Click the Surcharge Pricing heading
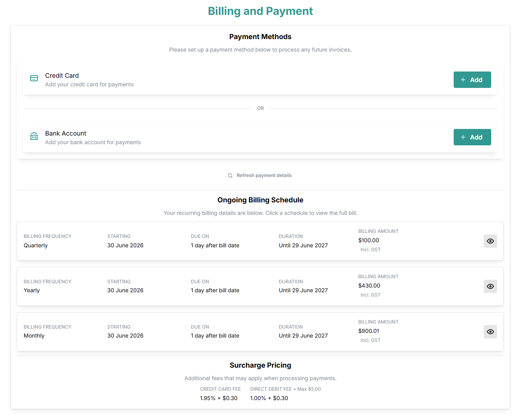Screen dimensions: 524x420 260,365
